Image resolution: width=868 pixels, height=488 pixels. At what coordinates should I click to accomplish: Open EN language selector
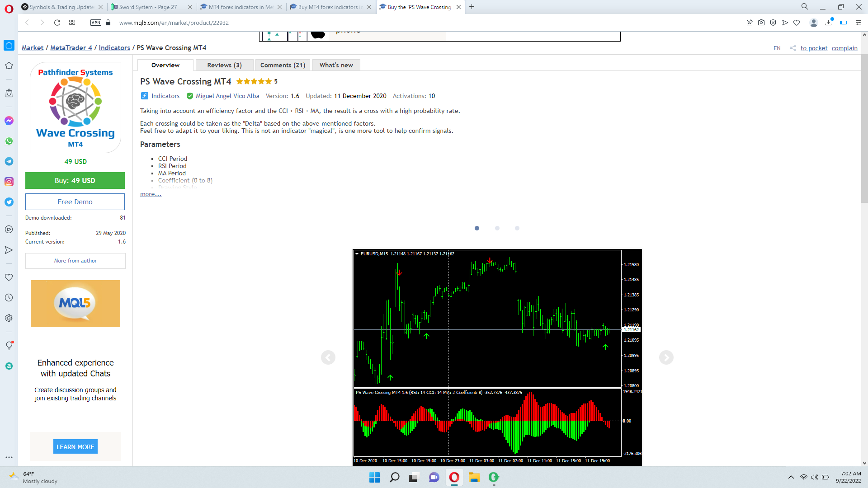click(777, 48)
